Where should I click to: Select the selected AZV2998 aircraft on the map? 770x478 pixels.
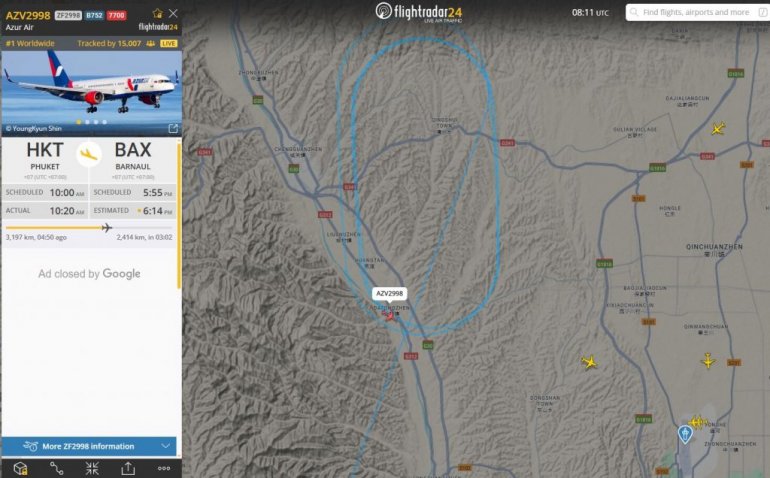tap(389, 315)
